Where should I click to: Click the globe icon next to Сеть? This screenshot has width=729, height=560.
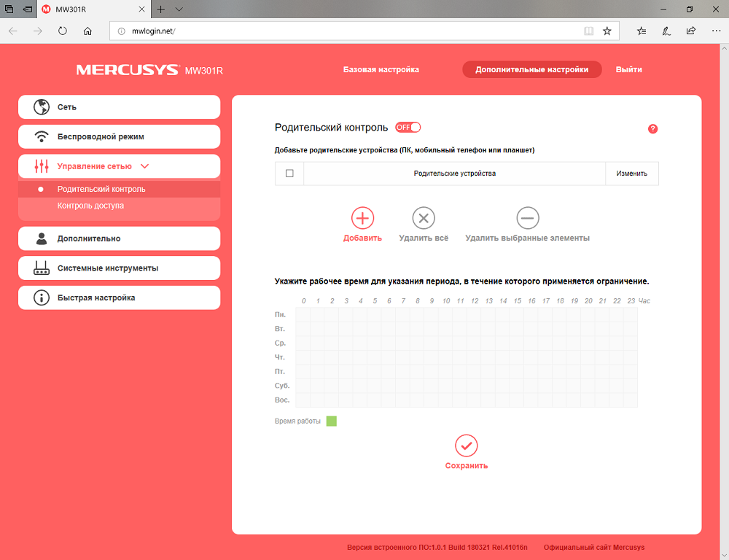pyautogui.click(x=42, y=107)
